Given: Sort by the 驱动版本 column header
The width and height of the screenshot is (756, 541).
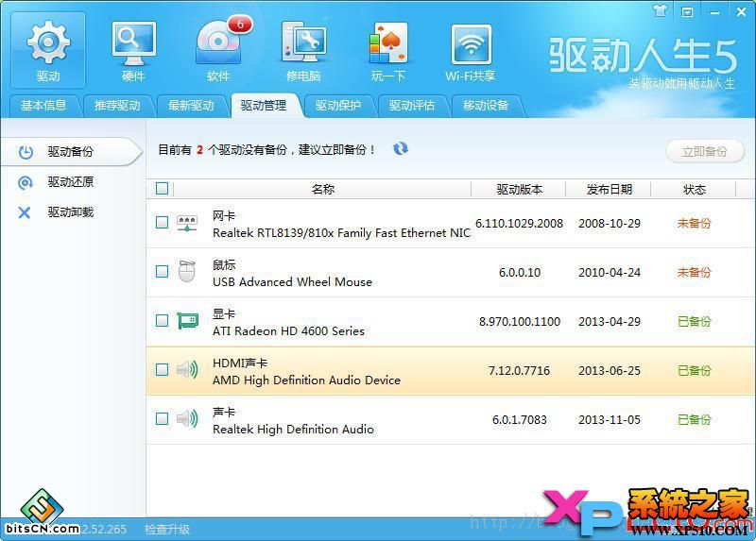Looking at the screenshot, I should (519, 190).
